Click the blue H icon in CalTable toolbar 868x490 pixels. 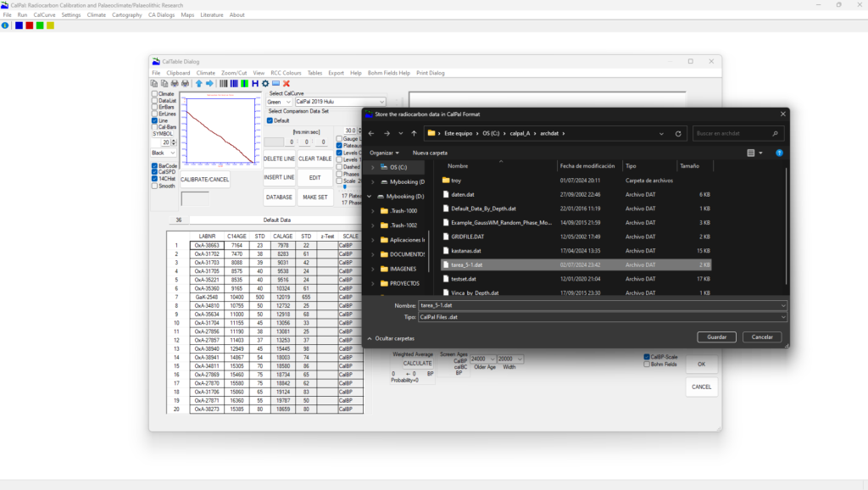[255, 83]
